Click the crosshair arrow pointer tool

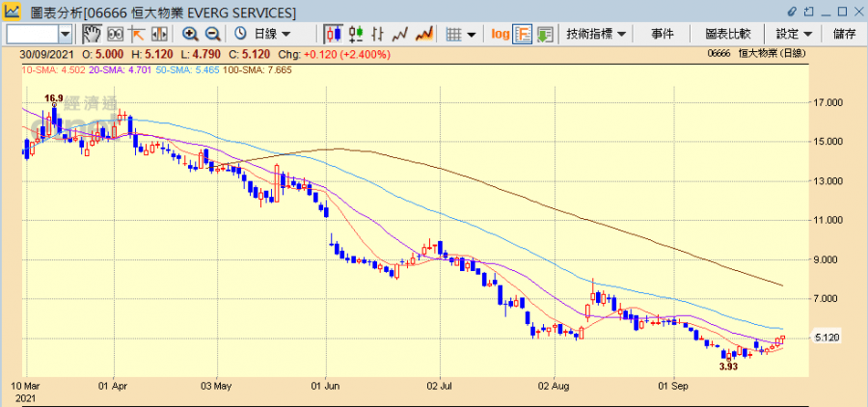click(x=137, y=34)
